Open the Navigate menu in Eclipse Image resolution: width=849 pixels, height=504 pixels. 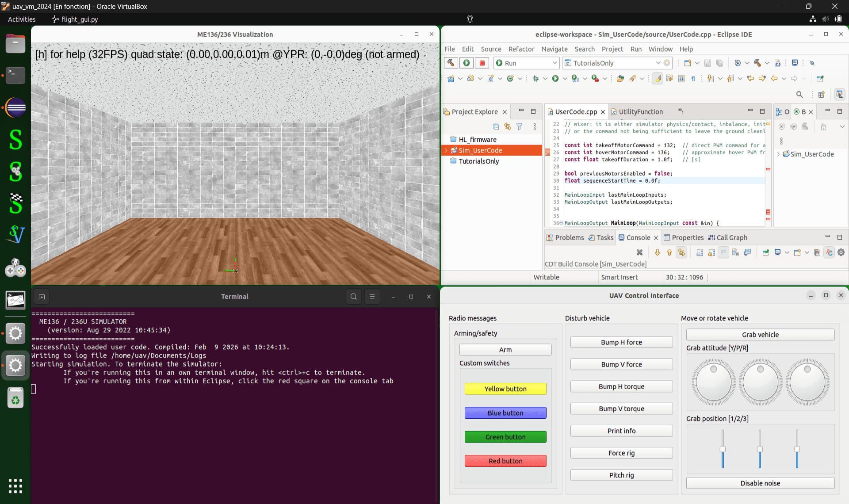(x=555, y=49)
